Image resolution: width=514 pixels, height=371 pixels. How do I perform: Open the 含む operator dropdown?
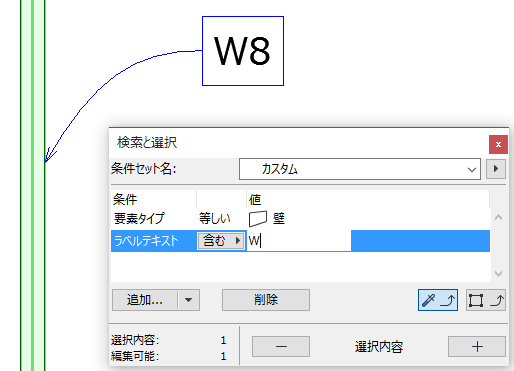pos(221,241)
